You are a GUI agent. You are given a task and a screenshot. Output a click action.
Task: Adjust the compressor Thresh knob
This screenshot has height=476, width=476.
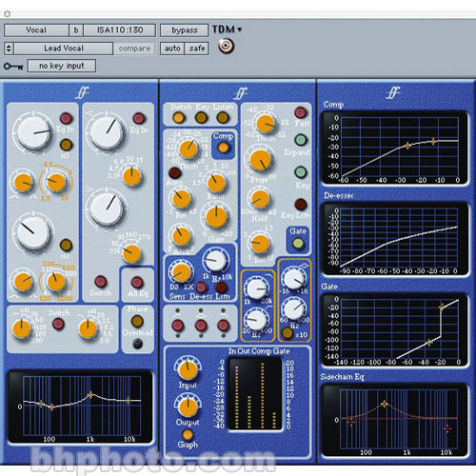point(188,149)
